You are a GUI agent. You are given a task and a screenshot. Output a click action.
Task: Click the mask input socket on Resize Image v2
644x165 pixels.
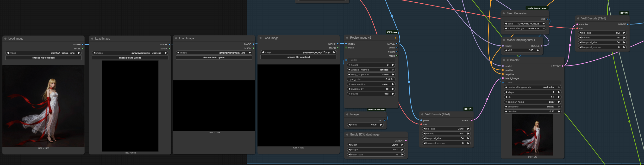point(346,48)
